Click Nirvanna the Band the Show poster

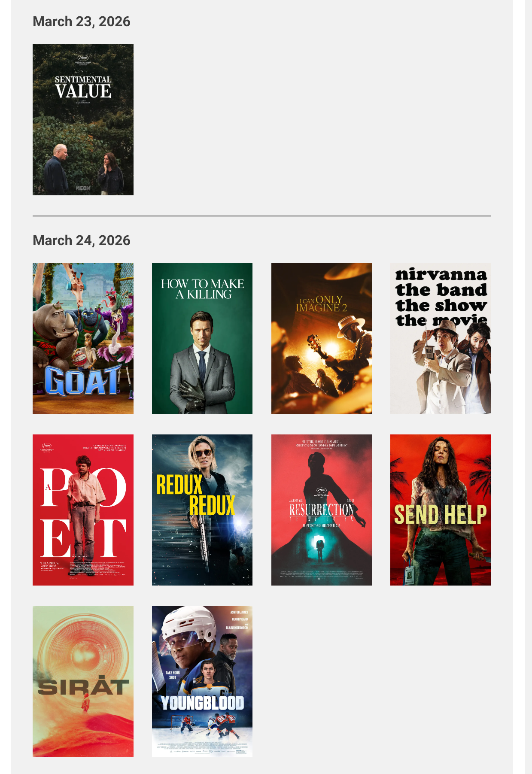[x=441, y=339]
